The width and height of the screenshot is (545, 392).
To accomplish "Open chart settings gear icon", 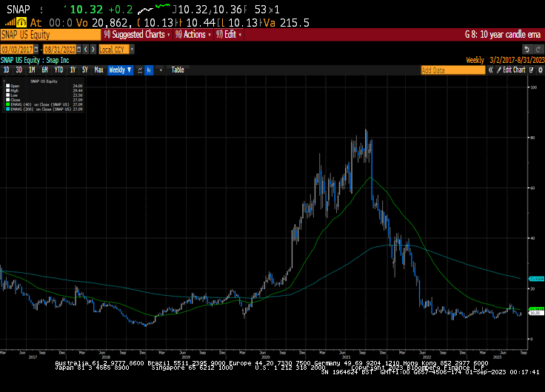I will [x=540, y=70].
